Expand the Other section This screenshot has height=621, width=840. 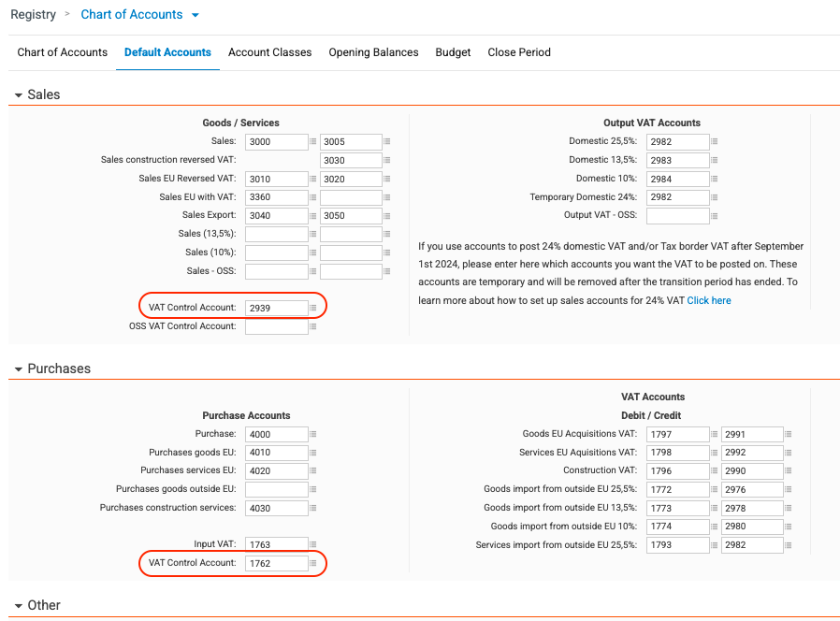point(19,606)
